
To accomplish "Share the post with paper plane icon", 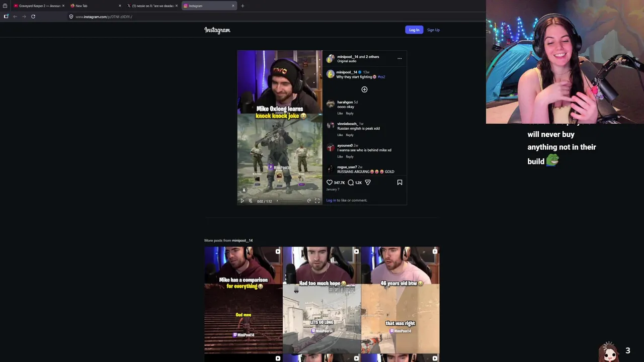I will coord(368,183).
